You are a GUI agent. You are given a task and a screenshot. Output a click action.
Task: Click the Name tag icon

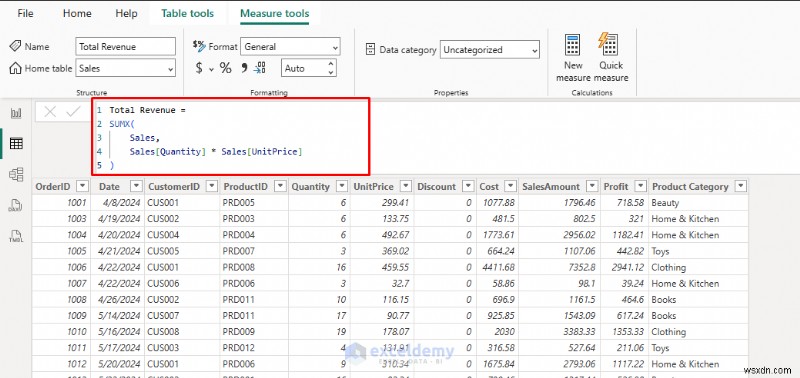pos(15,46)
